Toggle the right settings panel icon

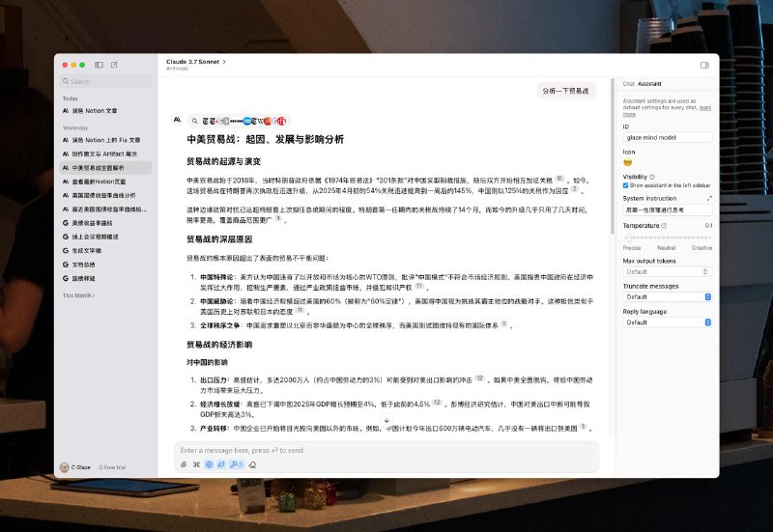(x=704, y=65)
